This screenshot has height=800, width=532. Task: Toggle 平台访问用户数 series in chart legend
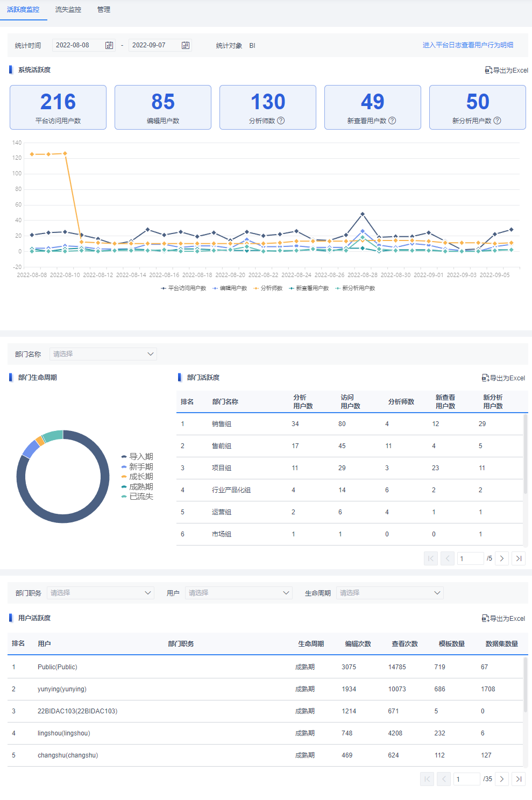click(x=183, y=288)
